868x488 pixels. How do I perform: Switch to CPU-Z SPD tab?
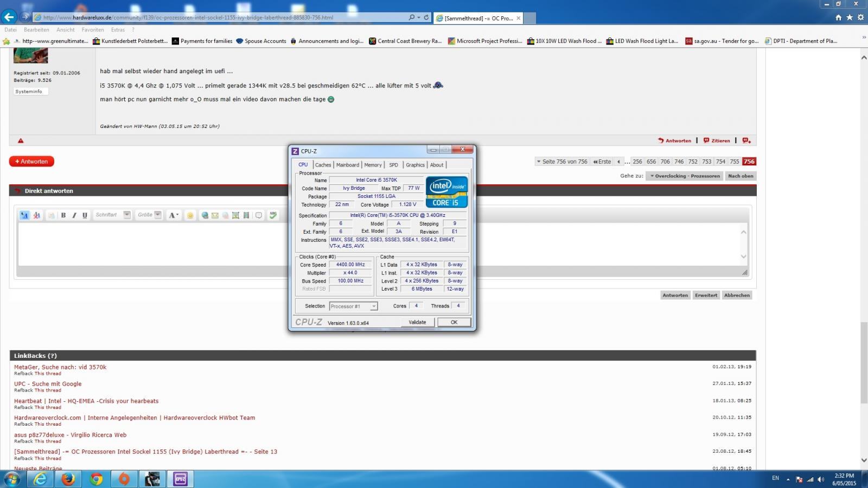click(x=393, y=165)
